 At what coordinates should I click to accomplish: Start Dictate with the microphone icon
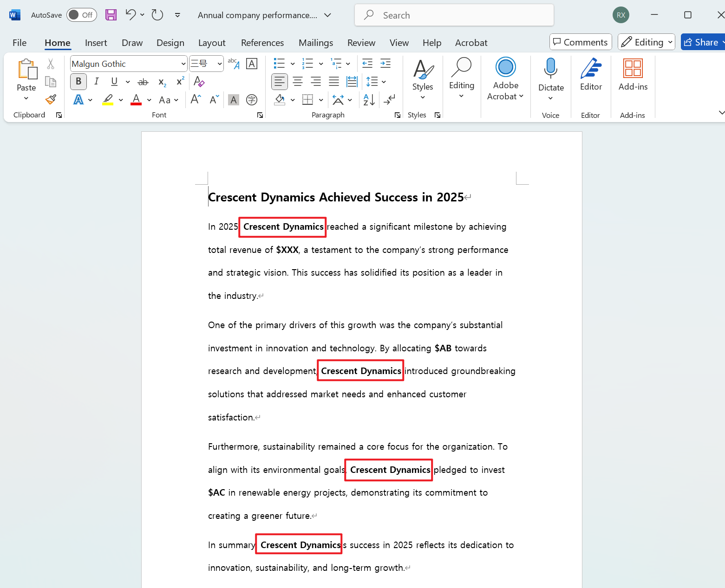(x=550, y=69)
